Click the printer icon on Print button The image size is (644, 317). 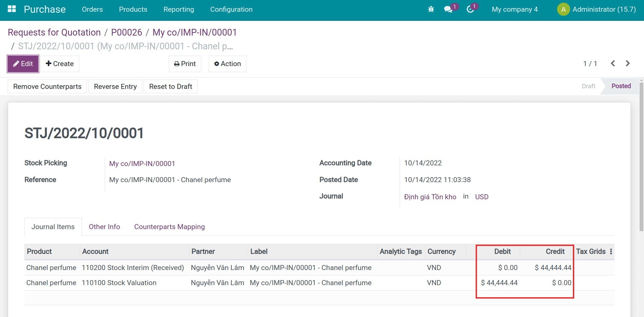coord(176,63)
